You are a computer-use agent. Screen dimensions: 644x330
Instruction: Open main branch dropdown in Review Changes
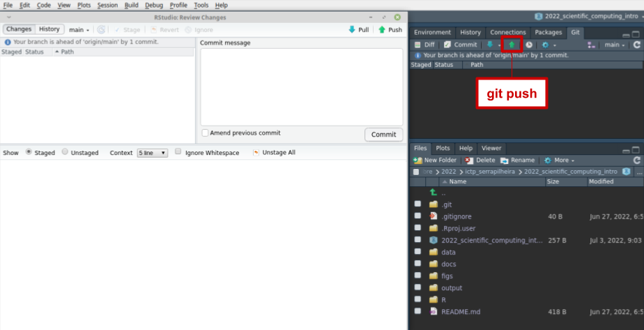(79, 30)
